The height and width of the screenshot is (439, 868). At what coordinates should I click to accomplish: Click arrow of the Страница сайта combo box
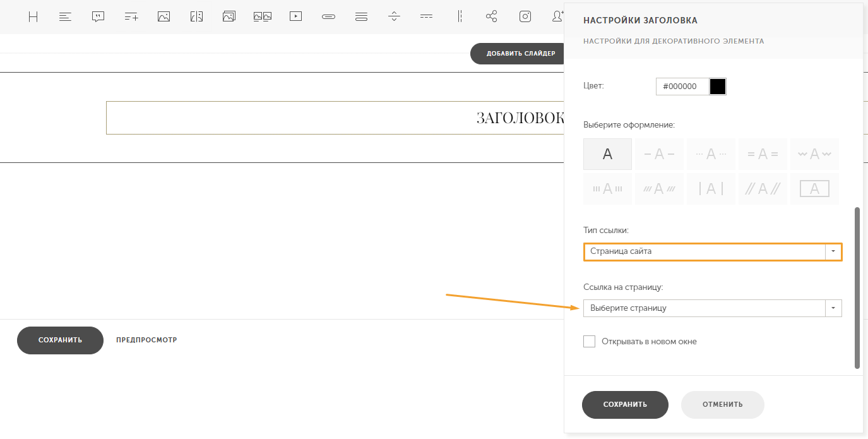click(x=833, y=251)
